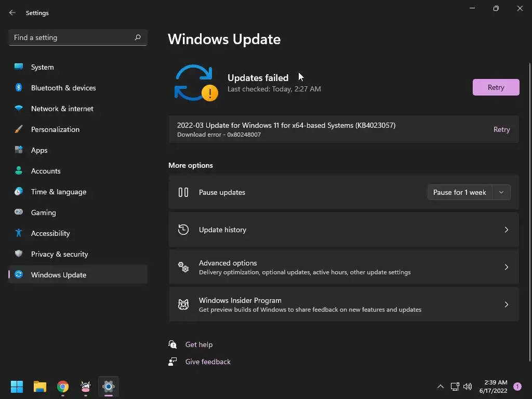Click the Update history clock icon
Image resolution: width=532 pixels, height=399 pixels.
pyautogui.click(x=183, y=230)
